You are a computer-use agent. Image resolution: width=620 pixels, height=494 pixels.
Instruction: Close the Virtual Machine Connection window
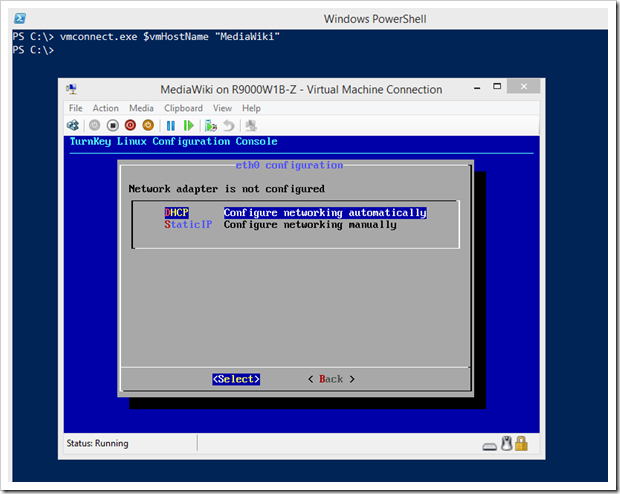pyautogui.click(x=524, y=86)
